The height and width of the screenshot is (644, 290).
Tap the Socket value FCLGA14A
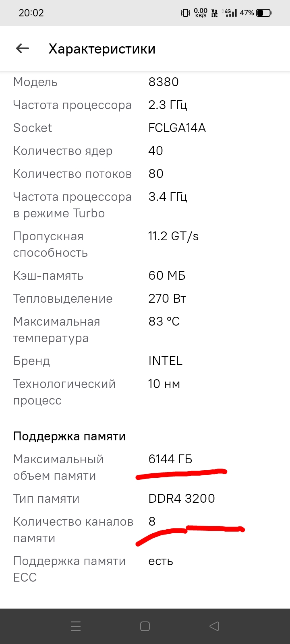(177, 128)
